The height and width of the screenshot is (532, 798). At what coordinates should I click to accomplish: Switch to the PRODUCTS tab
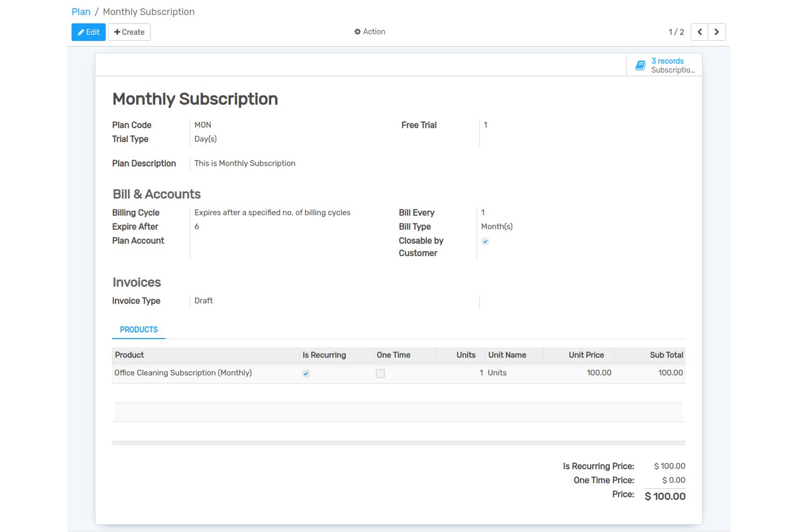tap(139, 329)
